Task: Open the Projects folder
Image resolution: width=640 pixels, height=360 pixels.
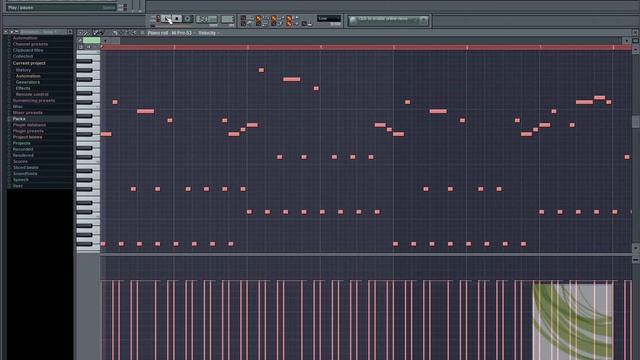Action: tap(22, 143)
